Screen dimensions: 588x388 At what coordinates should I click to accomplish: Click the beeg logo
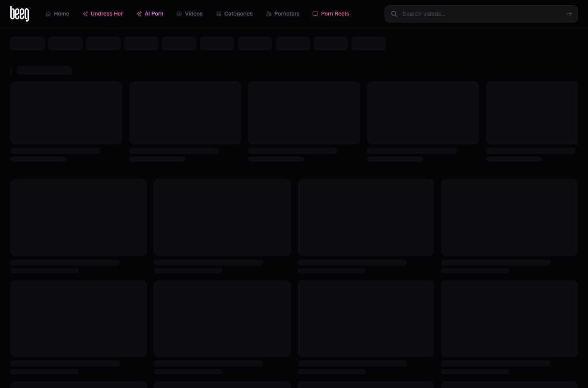click(x=20, y=14)
